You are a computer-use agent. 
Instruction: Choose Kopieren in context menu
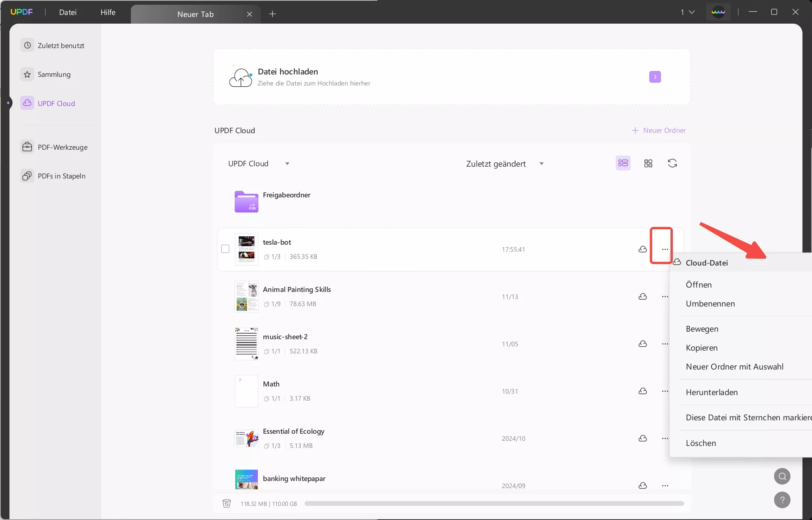(x=702, y=348)
